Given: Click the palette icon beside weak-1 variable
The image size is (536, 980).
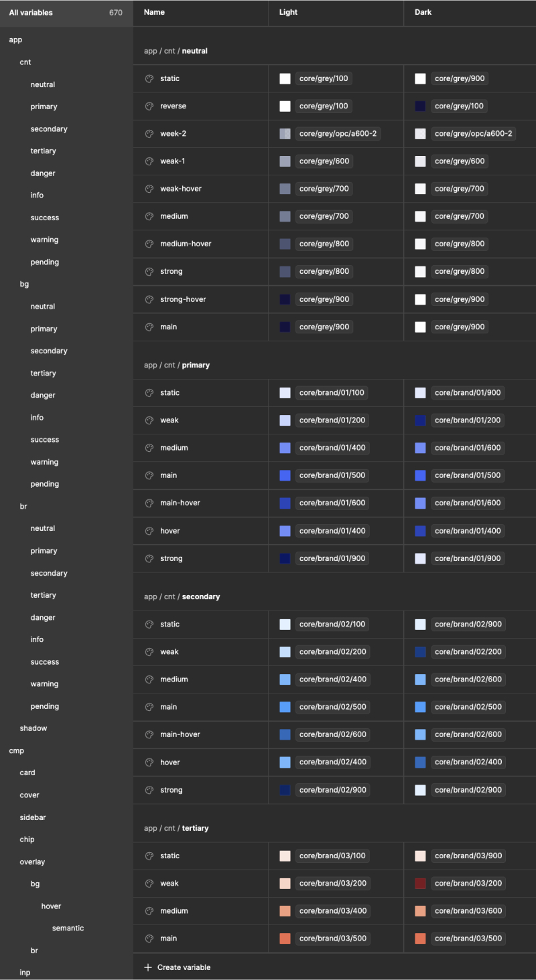Looking at the screenshot, I should [x=149, y=161].
